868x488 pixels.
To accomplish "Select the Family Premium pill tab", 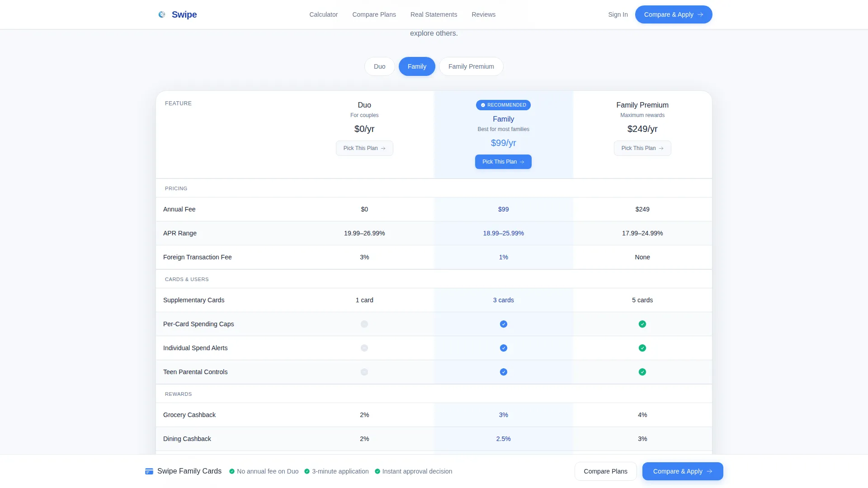I will tap(471, 66).
